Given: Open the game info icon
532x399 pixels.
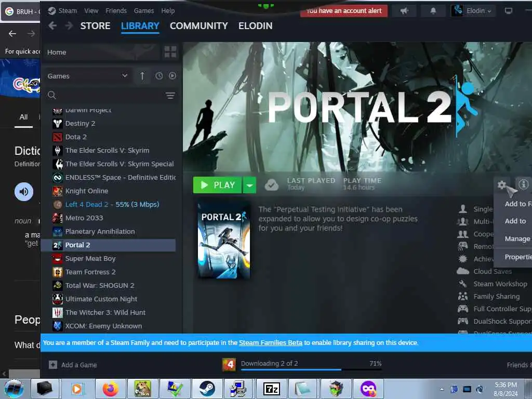Looking at the screenshot, I should click(523, 184).
